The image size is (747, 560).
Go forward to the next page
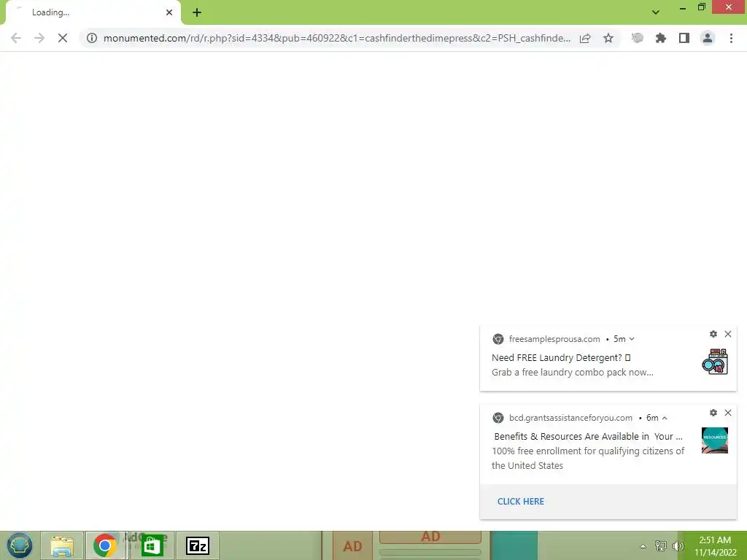(39, 38)
